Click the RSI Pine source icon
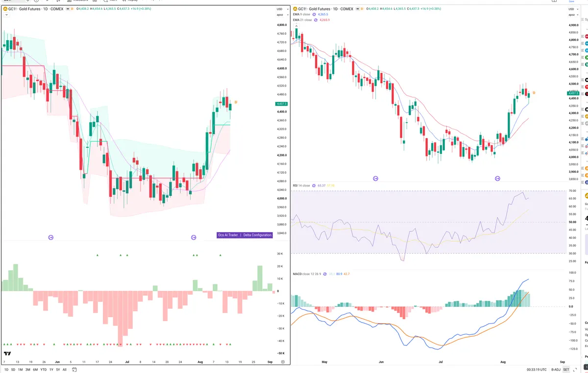Viewport: 588px width, 373px height. [x=314, y=186]
